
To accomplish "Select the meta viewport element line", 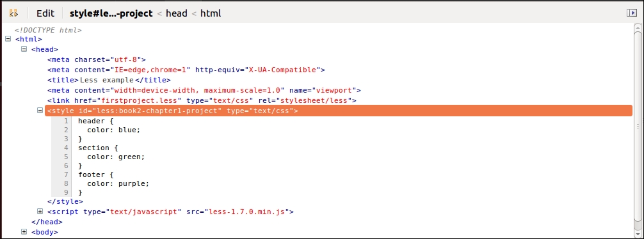I will (x=204, y=90).
